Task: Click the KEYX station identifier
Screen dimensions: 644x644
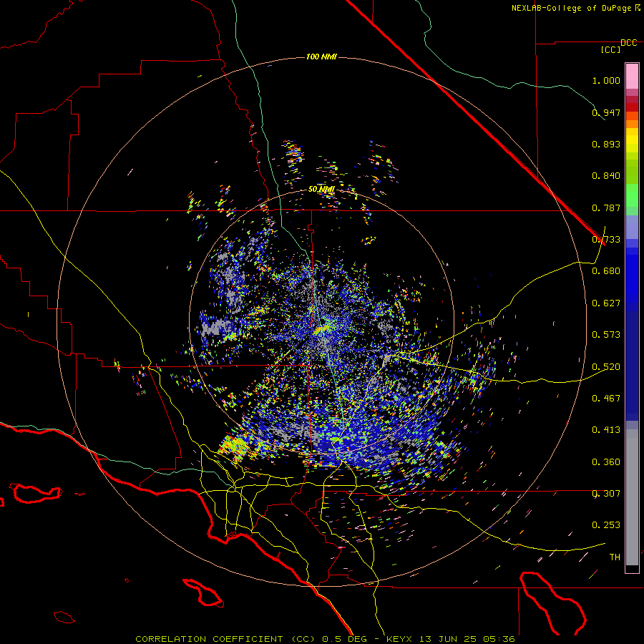Action: [401, 639]
